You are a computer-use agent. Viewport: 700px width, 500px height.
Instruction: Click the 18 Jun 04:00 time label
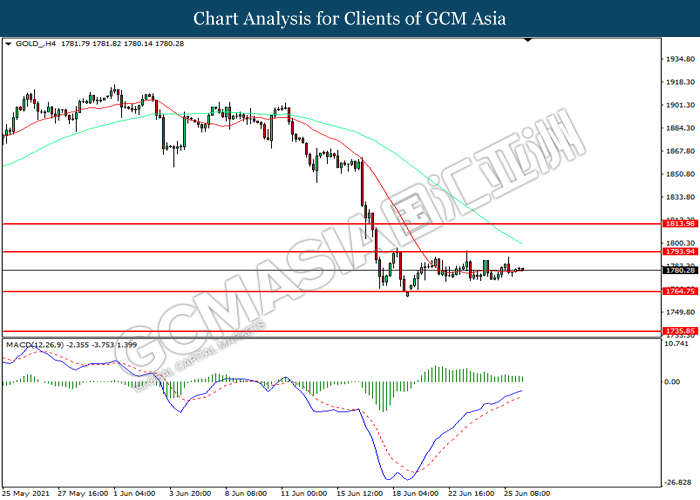tap(416, 493)
